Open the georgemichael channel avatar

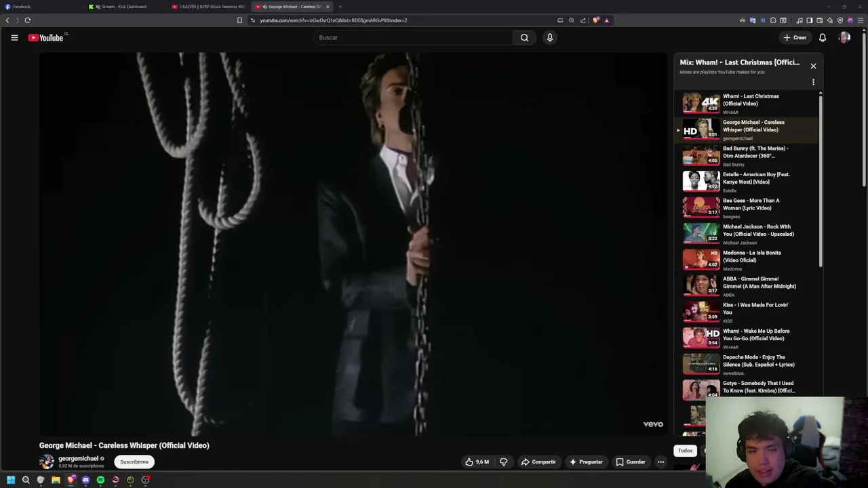(x=47, y=462)
